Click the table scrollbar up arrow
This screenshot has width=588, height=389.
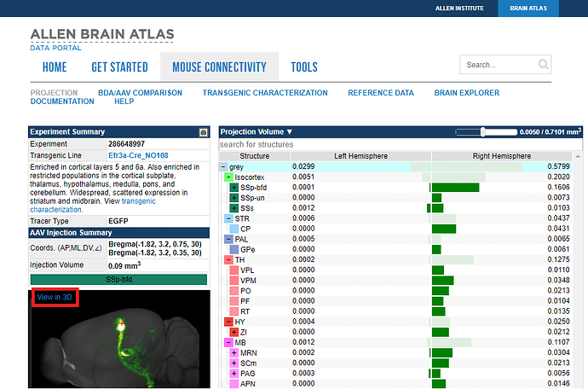[578, 156]
